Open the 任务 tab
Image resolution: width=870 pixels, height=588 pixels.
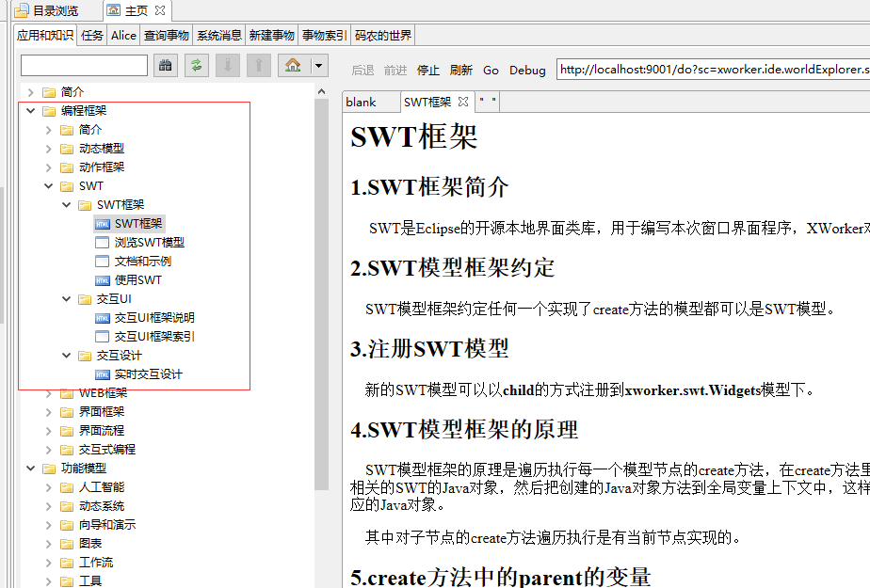92,36
